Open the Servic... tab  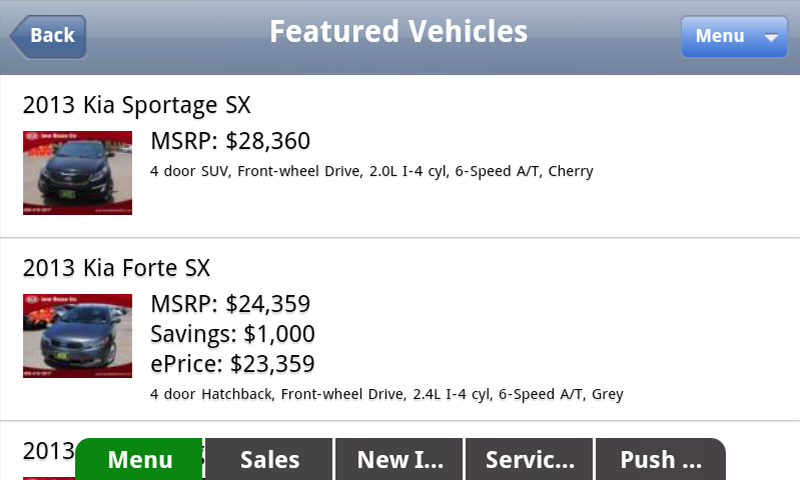pyautogui.click(x=530, y=460)
